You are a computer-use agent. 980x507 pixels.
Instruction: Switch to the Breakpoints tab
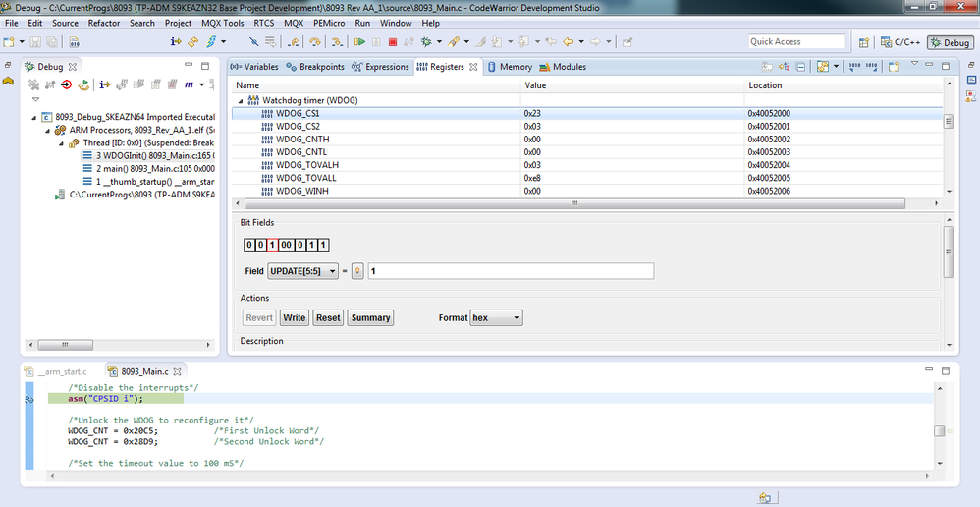(x=315, y=66)
